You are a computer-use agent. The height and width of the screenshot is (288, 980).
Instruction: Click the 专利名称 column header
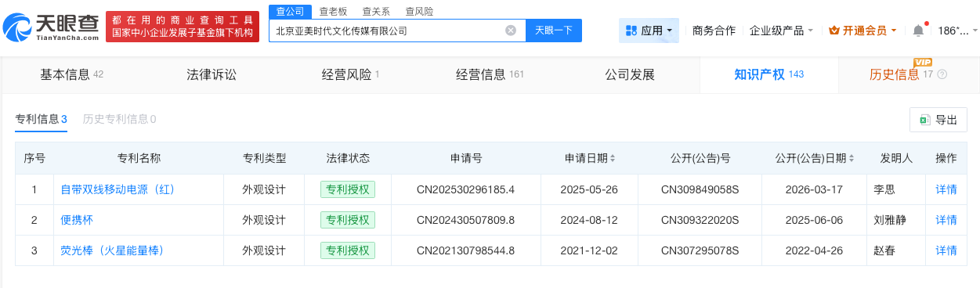pos(139,158)
